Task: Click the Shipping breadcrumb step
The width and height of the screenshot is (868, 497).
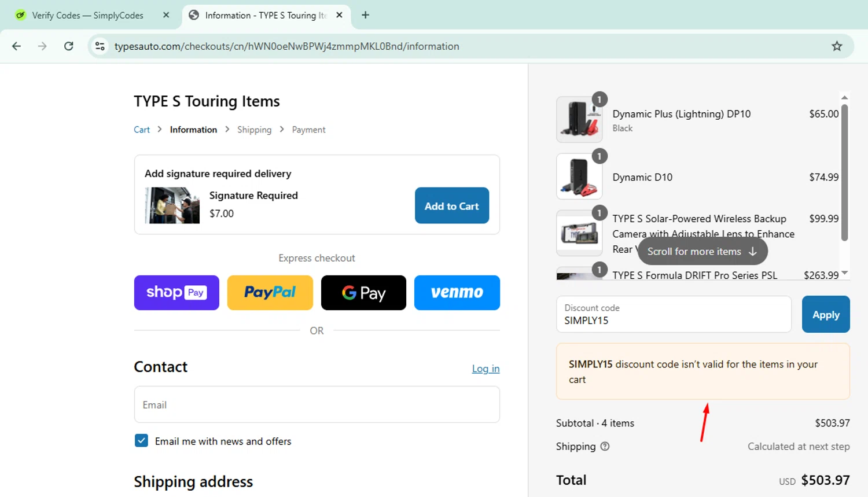Action: click(x=254, y=130)
